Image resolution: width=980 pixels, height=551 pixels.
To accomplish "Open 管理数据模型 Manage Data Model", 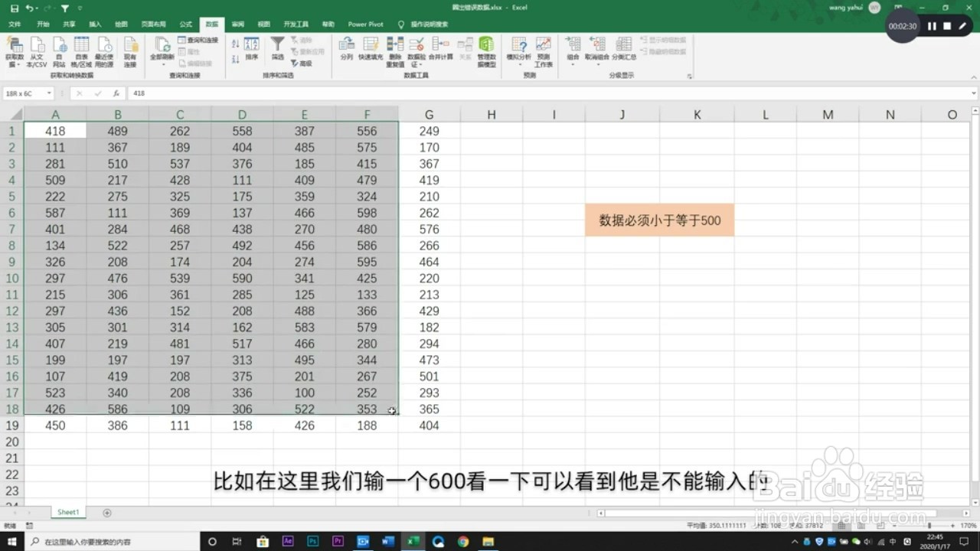I will click(487, 47).
